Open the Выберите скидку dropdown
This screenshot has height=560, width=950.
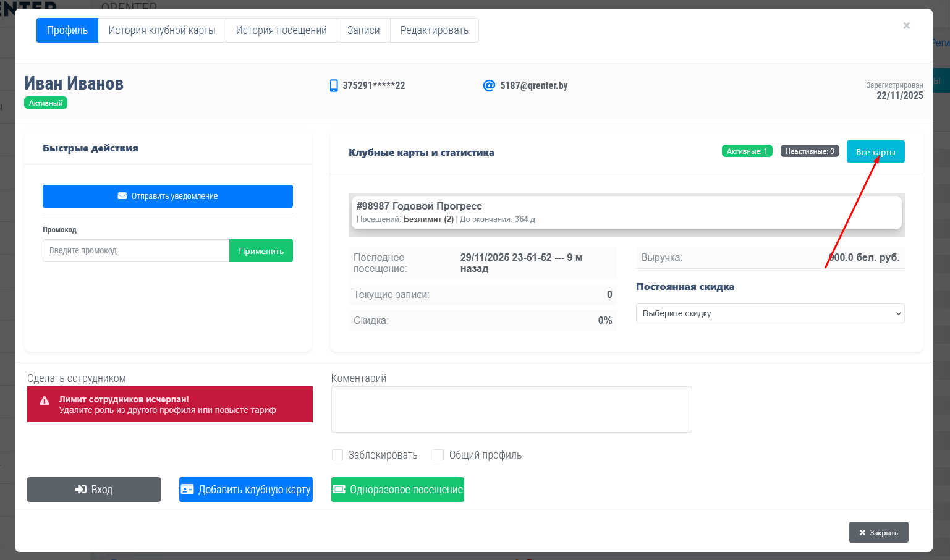tap(770, 313)
